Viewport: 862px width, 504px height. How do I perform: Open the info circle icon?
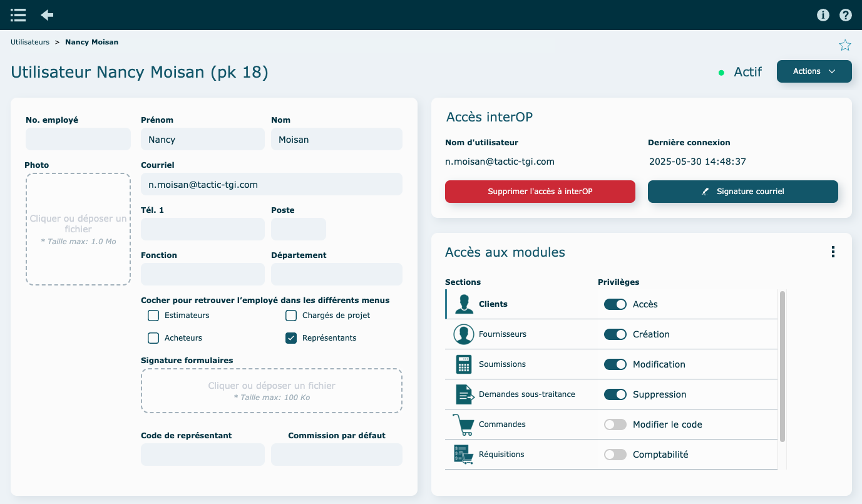823,15
